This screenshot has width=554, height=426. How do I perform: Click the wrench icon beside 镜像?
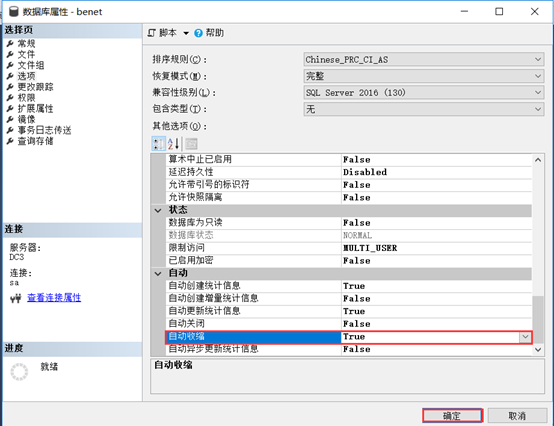pos(10,120)
